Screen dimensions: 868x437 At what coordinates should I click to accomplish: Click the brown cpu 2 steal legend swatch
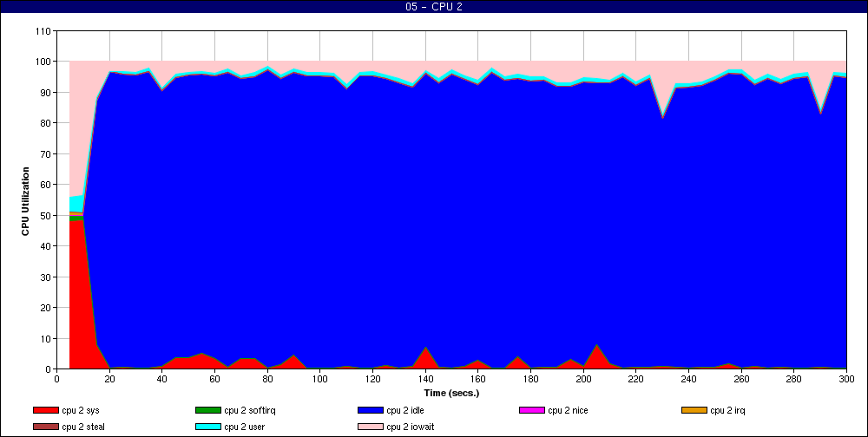point(45,427)
